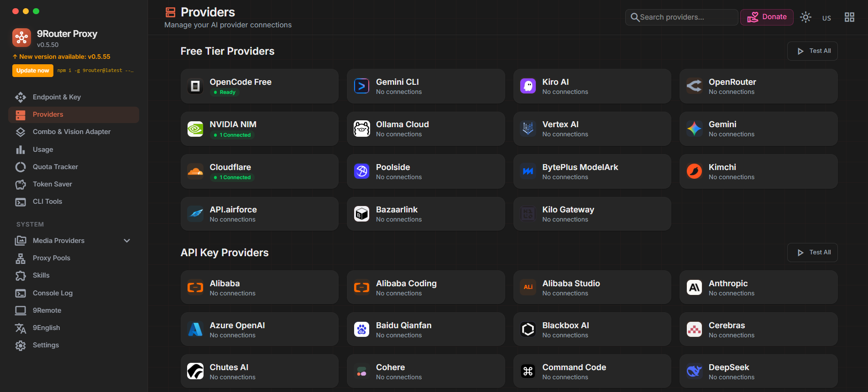Image resolution: width=868 pixels, height=392 pixels.
Task: Open Quota Tracker in sidebar
Action: pos(74,167)
